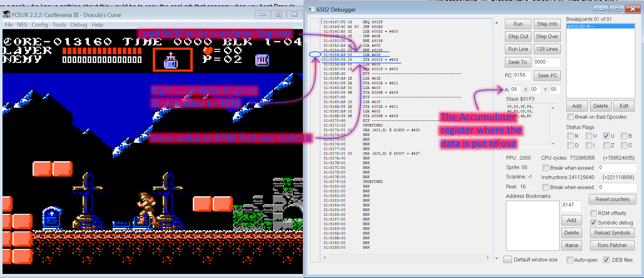Viewport: 644px width, 278px height.
Task: Click the PC register field showing 8158
Action: pyautogui.click(x=522, y=75)
